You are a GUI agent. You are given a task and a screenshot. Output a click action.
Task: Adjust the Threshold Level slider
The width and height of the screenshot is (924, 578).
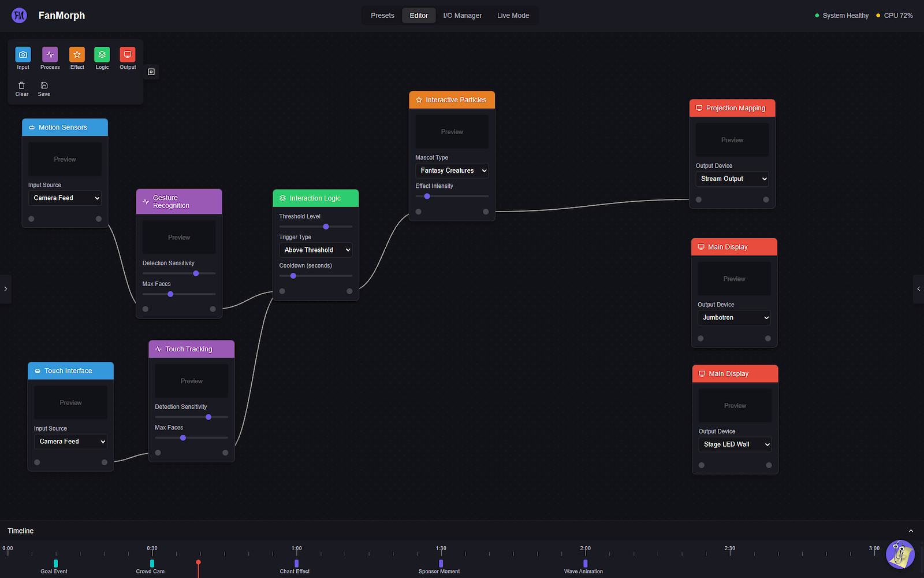(326, 227)
